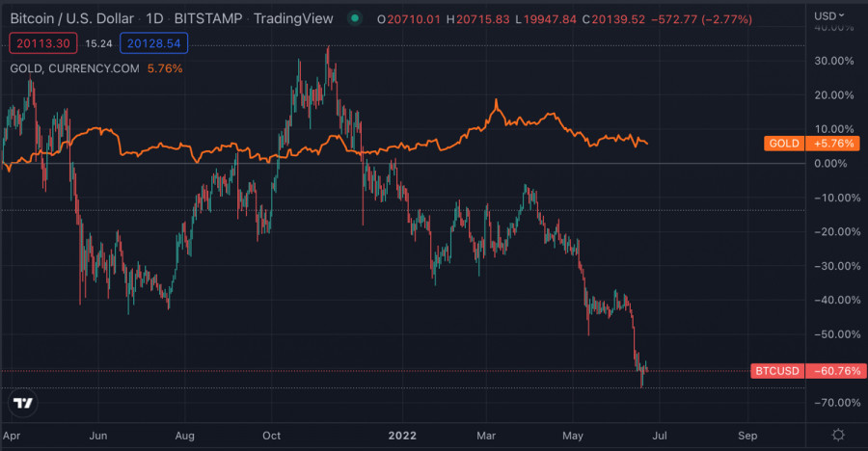Click the −60.76% badge on price scale

pos(836,371)
